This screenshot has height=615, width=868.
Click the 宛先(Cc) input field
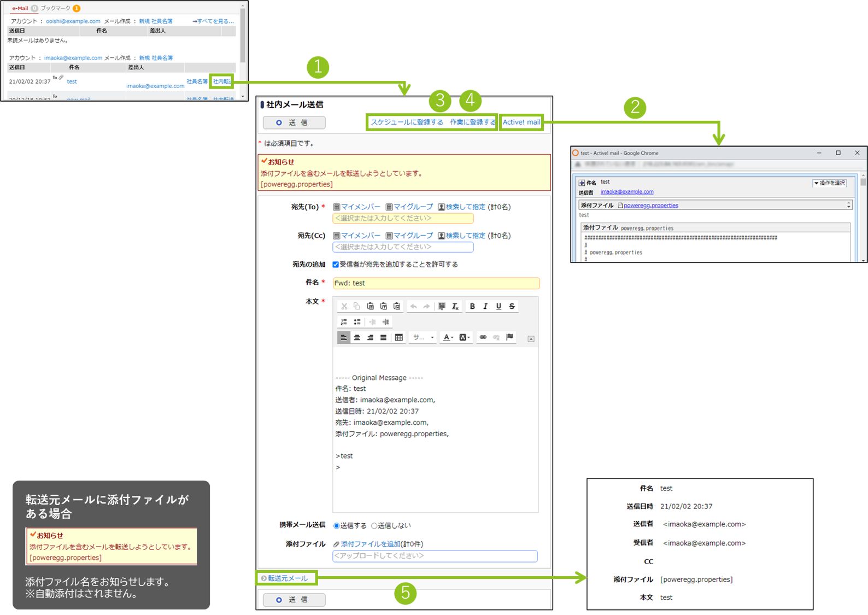[403, 247]
